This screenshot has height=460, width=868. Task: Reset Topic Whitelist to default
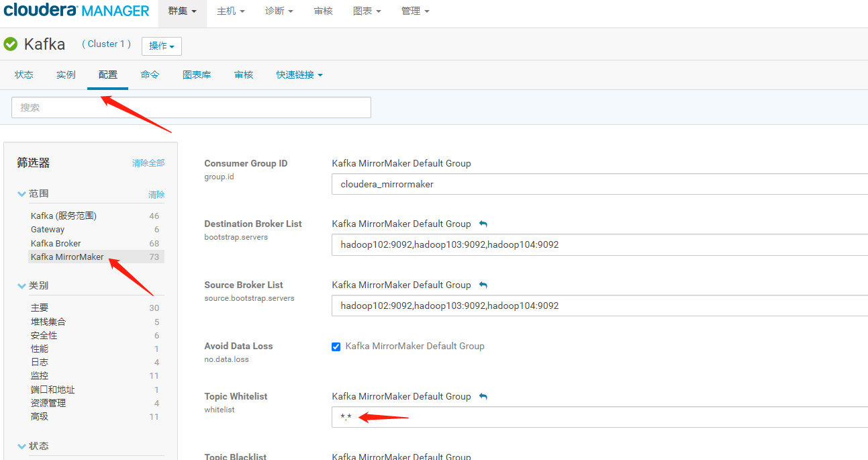pos(483,396)
